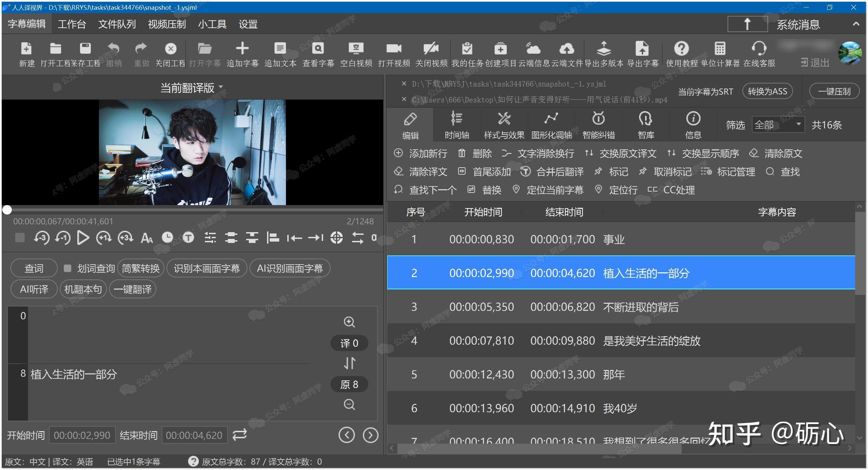Viewport: 868px width, 470px height.
Task: Toggle the 划词查询 checkbox
Action: point(68,269)
